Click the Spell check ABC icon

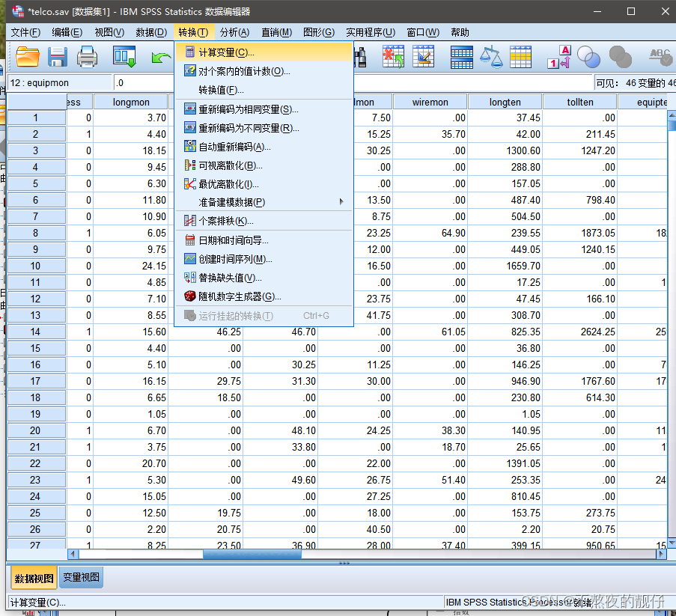(x=660, y=57)
